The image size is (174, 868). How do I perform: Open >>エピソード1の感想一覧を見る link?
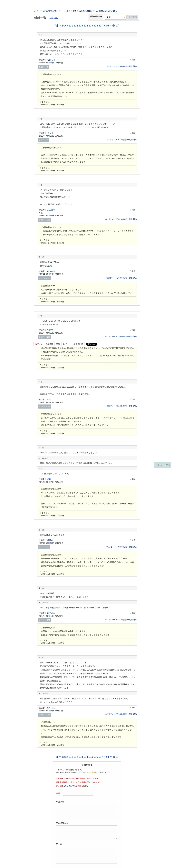tap(122, 139)
